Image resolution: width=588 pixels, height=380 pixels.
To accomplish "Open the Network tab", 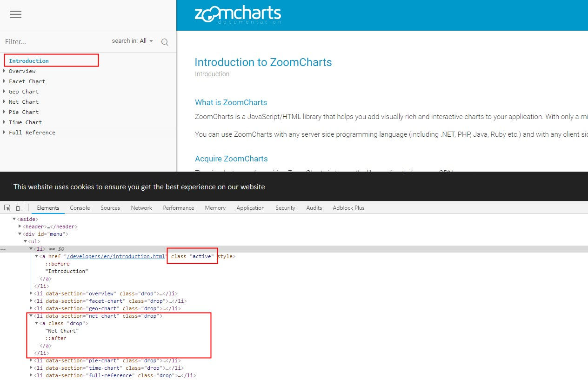I will click(141, 208).
